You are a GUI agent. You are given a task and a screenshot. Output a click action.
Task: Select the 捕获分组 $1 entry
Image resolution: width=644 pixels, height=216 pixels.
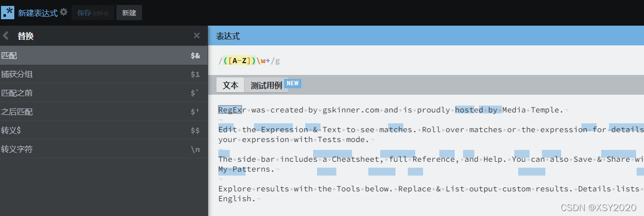104,74
